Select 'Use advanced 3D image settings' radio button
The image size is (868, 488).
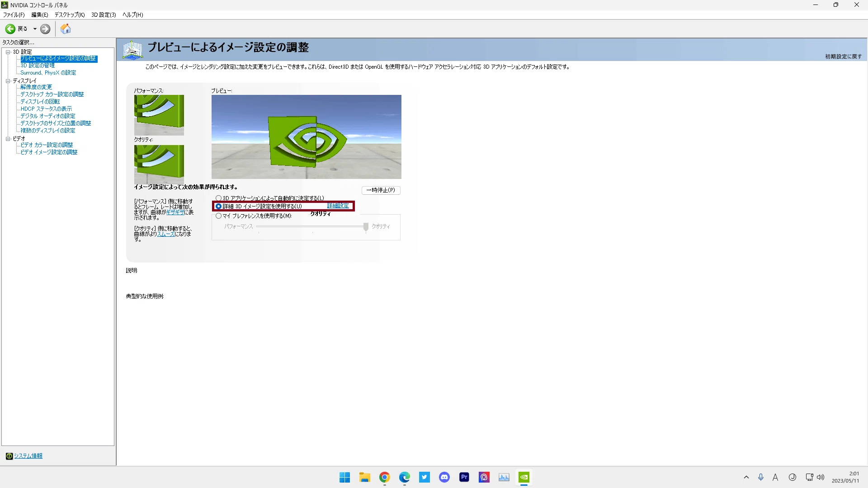click(218, 206)
